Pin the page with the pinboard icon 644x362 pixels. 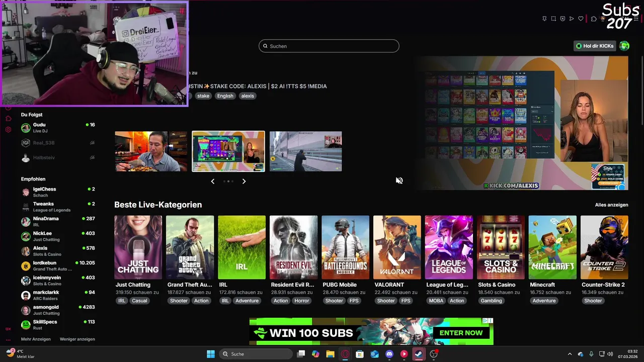coord(544,19)
